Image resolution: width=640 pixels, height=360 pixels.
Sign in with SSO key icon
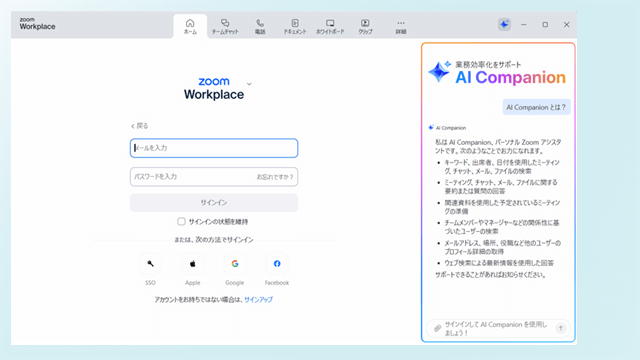(150, 264)
